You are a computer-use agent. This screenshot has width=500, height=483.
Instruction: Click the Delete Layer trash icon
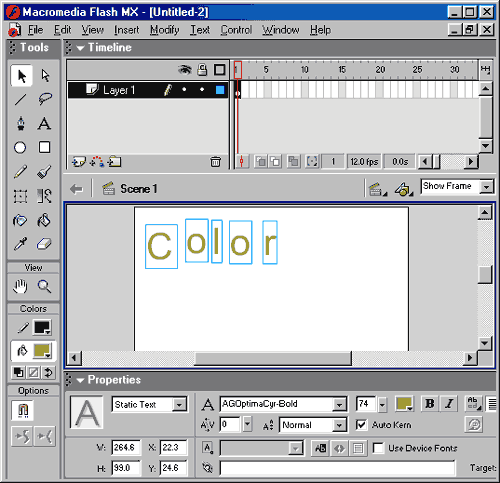point(215,162)
